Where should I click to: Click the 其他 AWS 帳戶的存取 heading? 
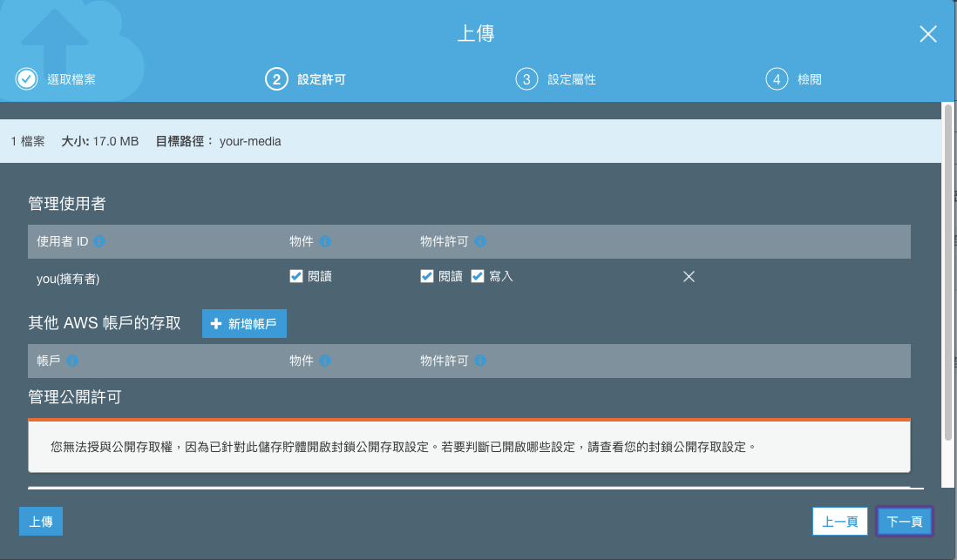coord(105,323)
